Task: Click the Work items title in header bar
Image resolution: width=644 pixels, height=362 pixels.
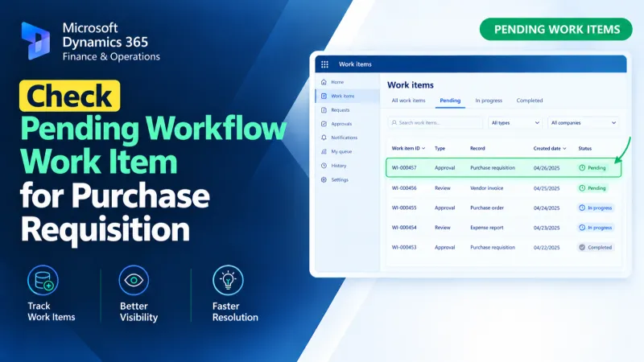Action: tap(355, 64)
